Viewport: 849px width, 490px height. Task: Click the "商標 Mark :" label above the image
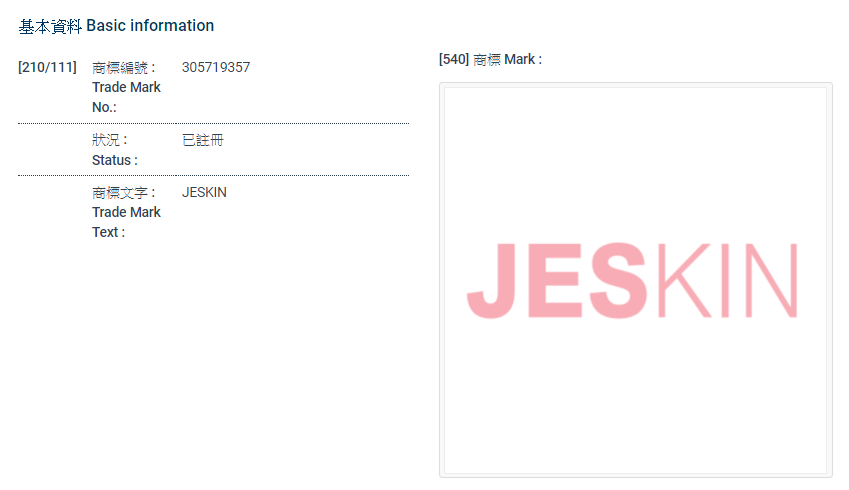click(x=508, y=60)
